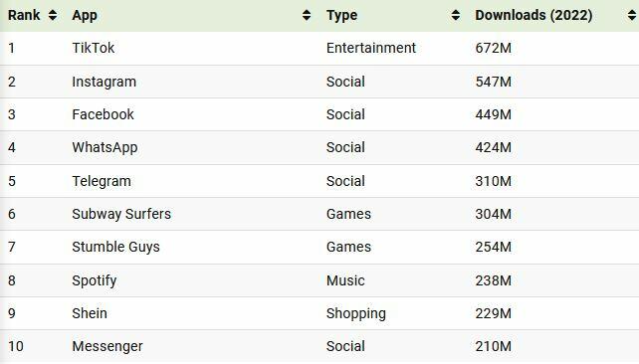Image resolution: width=639 pixels, height=364 pixels.
Task: Click the App column header text
Action: pos(85,16)
